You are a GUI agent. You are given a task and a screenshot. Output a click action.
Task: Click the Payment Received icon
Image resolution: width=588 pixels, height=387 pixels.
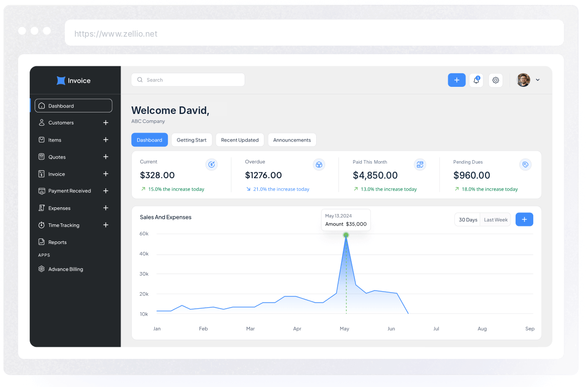tap(42, 191)
